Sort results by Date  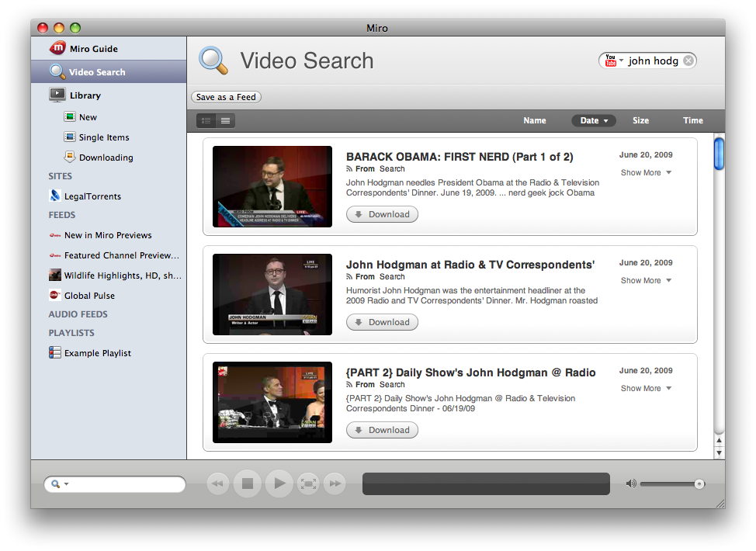click(x=594, y=120)
